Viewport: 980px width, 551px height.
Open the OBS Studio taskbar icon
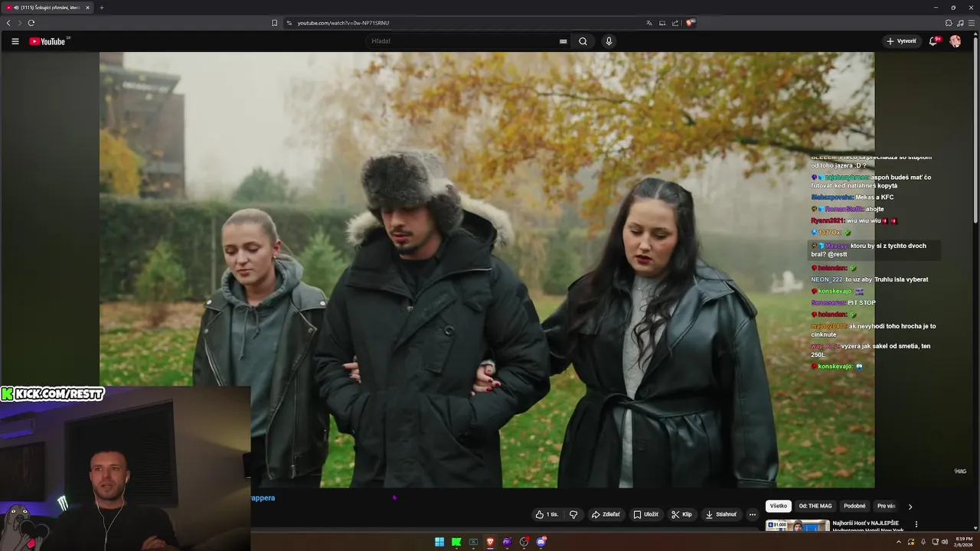pos(524,542)
